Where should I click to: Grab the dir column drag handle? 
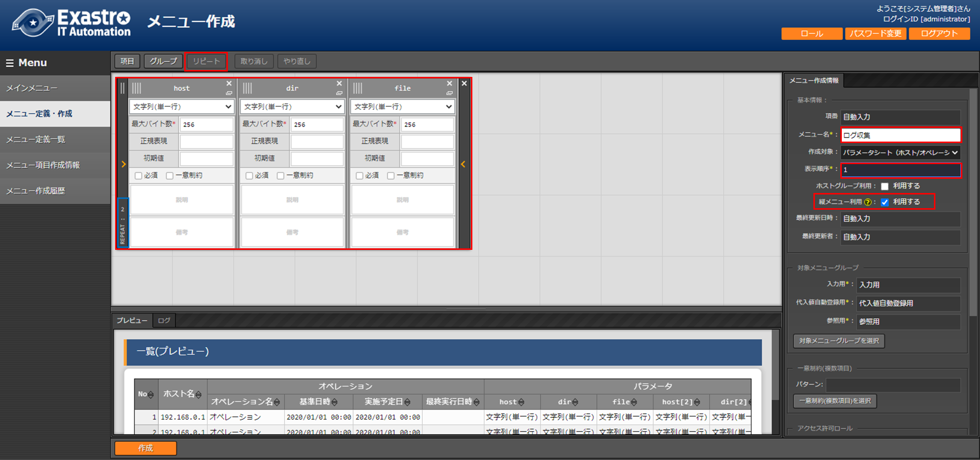pos(247,88)
